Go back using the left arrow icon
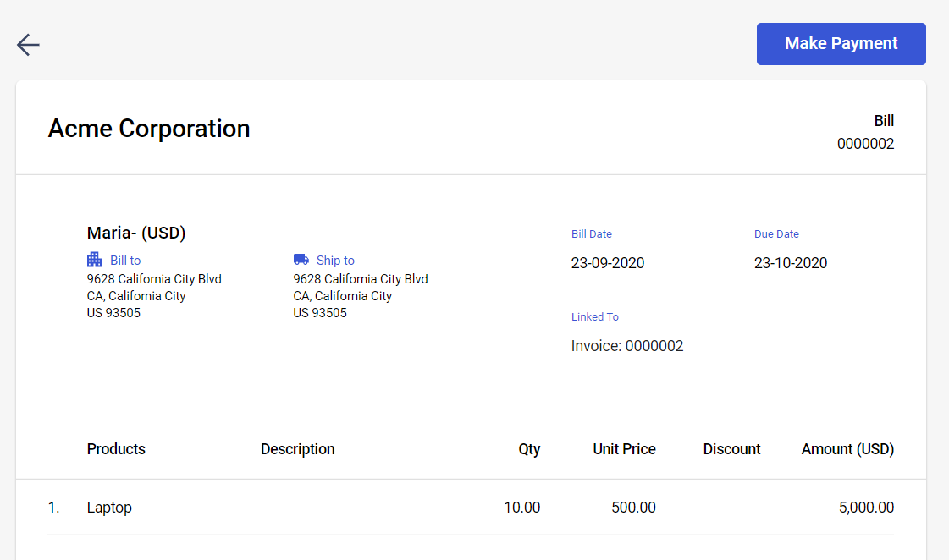Screen dimensions: 949x560 (x=28, y=45)
